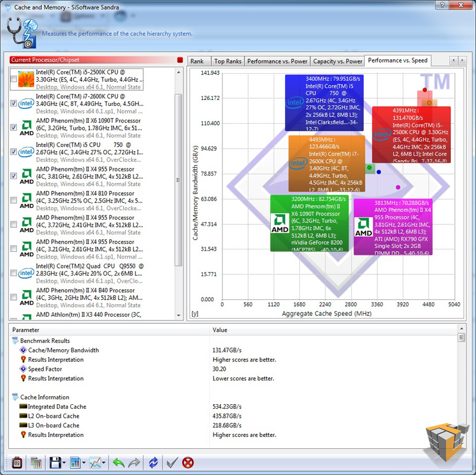Click the Intel logo of Core i5 750 entry
The height and width of the screenshot is (475, 476).
[x=26, y=152]
